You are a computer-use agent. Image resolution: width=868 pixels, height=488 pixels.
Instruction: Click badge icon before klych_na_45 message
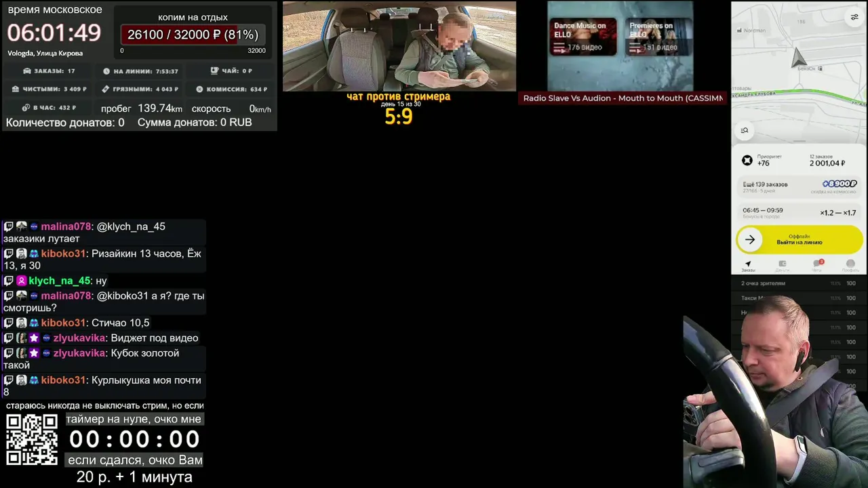(x=22, y=281)
